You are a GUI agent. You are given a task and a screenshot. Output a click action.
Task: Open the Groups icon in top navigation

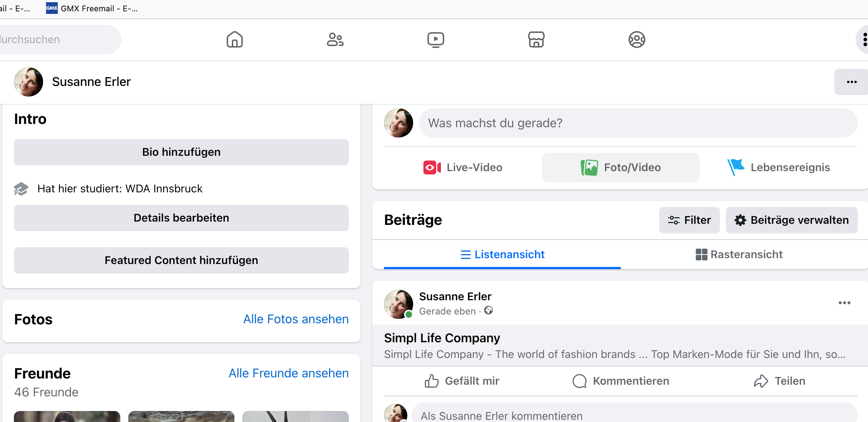[637, 39]
